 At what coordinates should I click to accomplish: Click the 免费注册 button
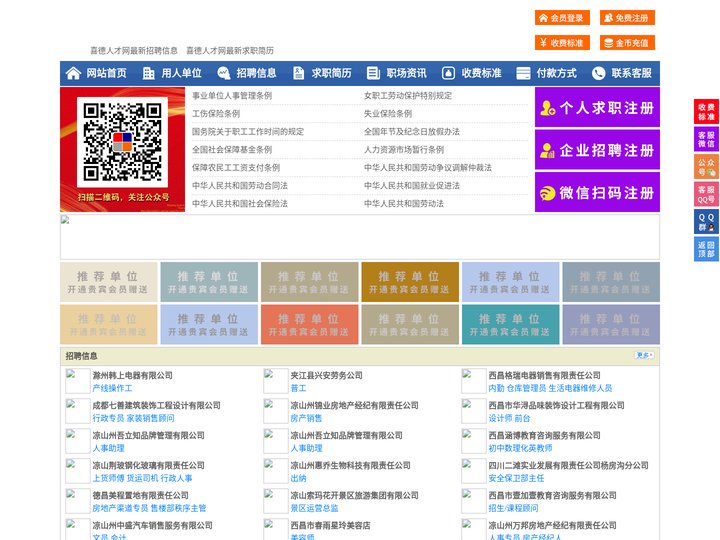coord(627,18)
